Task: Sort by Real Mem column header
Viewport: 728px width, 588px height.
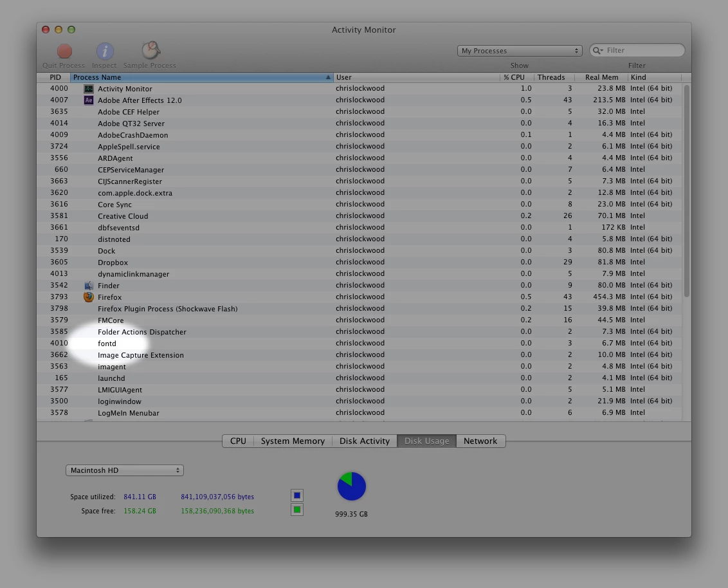Action: [x=601, y=77]
